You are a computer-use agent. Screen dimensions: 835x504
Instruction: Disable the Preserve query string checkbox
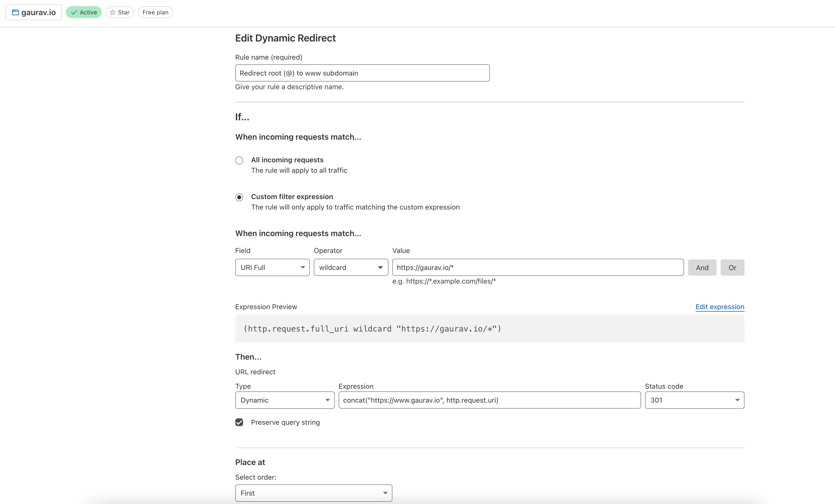(x=239, y=422)
